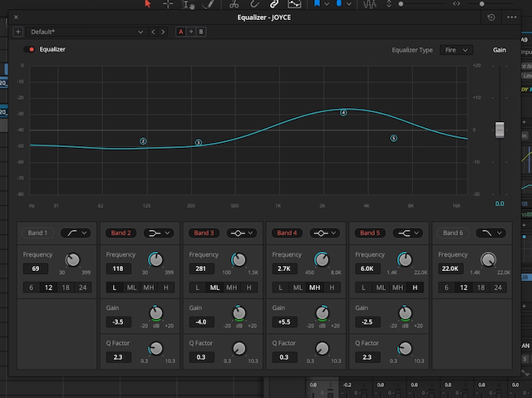Open Band 4 filter shape dropdown
Image resolution: width=532 pixels, height=398 pixels.
pos(325,233)
